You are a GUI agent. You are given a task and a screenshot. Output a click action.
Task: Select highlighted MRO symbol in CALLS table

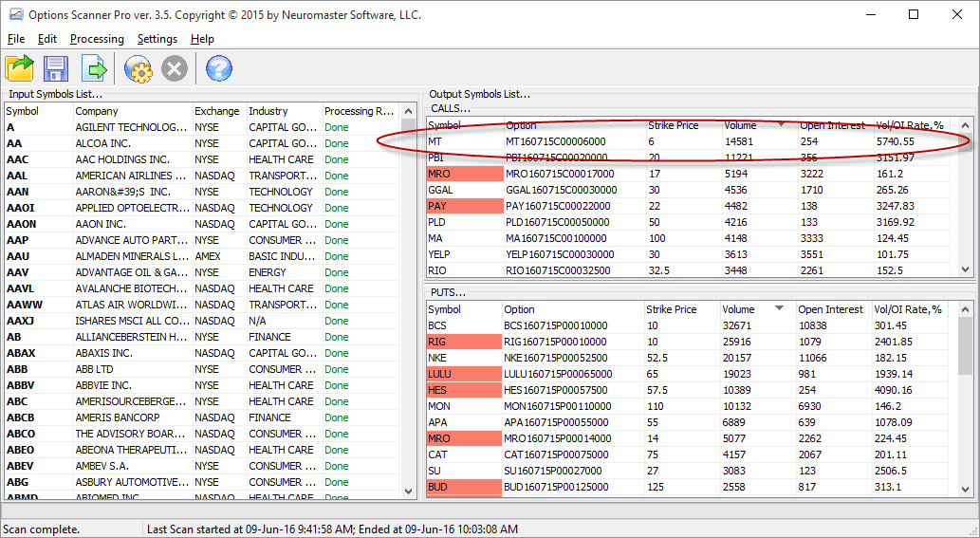[x=465, y=174]
